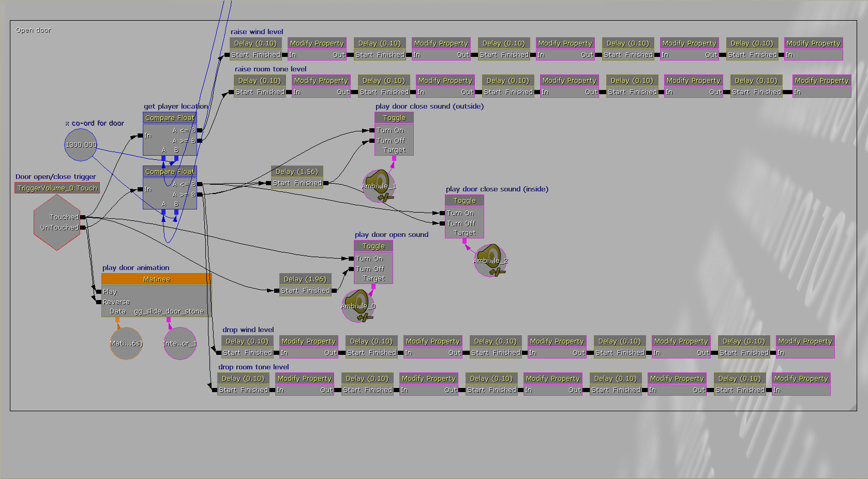
Task: Click Turn On input of door open Toggle
Action: pyautogui.click(x=351, y=259)
